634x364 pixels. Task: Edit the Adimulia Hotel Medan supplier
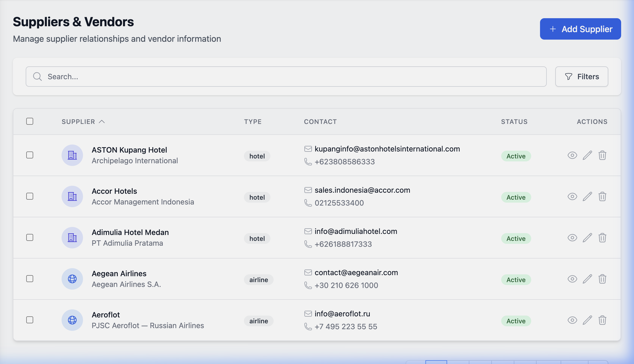point(587,238)
